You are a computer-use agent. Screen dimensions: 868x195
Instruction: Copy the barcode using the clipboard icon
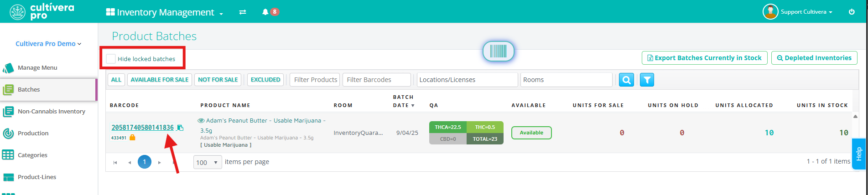point(180,128)
